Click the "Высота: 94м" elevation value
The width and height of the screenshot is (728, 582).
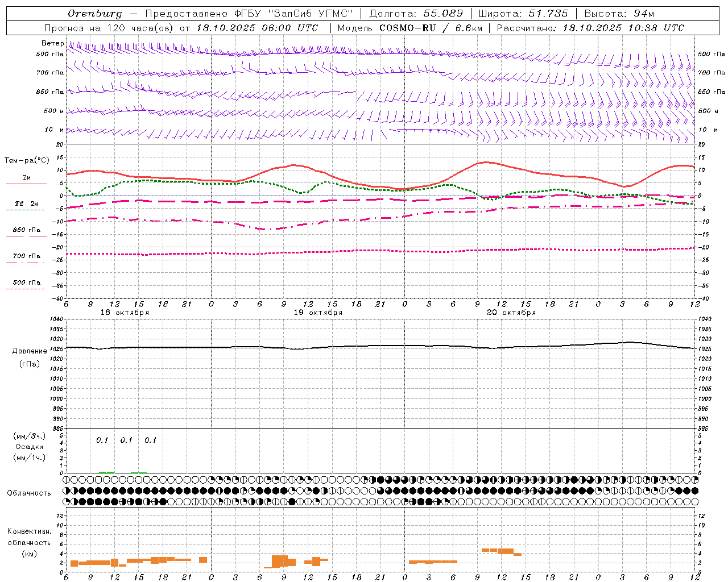619,14
